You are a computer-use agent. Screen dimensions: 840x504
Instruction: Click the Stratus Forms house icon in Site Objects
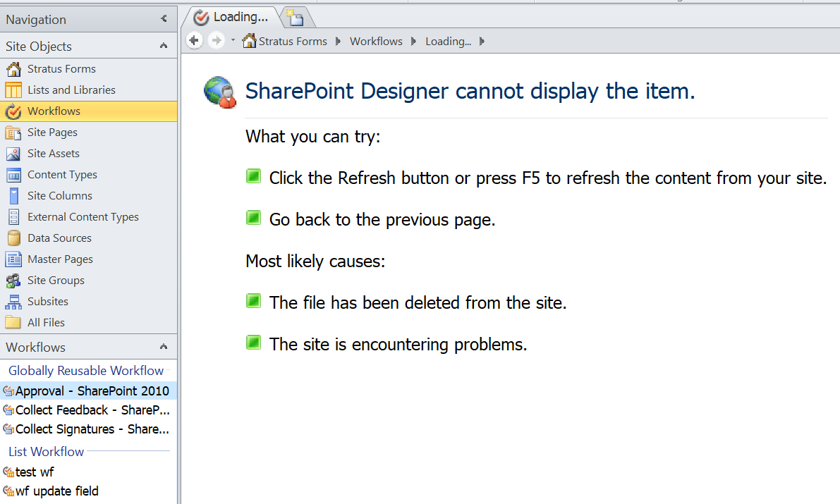point(13,69)
